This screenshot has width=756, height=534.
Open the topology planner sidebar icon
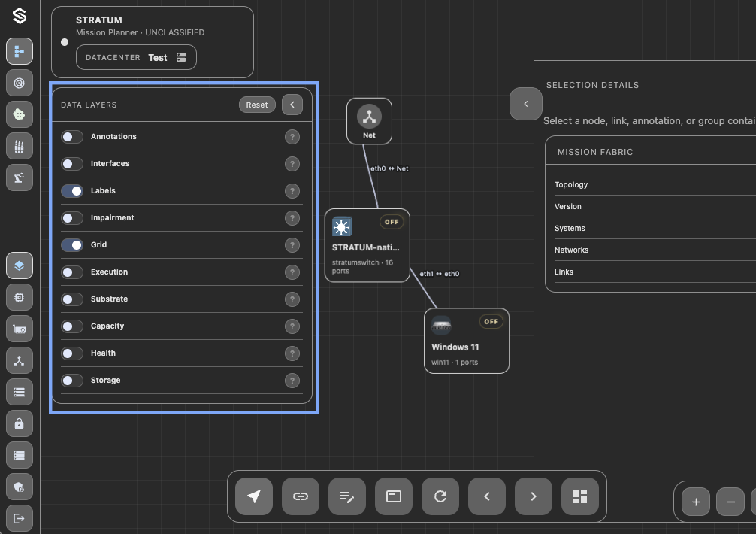tap(20, 51)
